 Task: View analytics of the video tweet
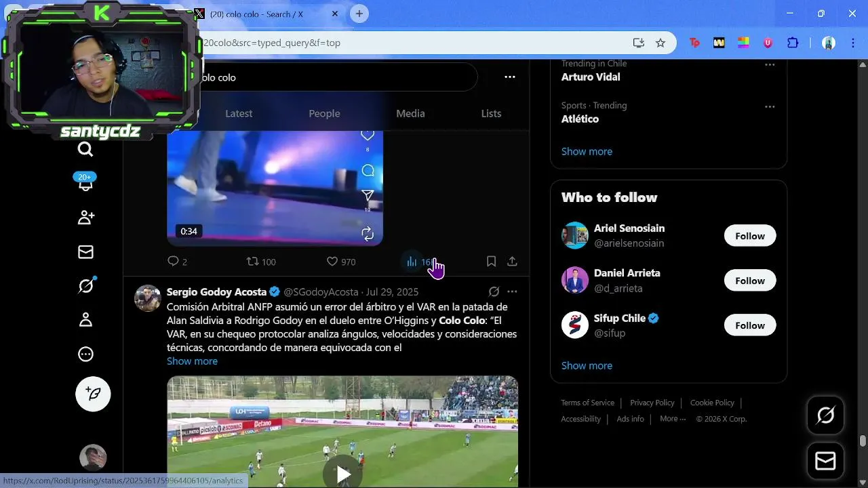click(420, 262)
